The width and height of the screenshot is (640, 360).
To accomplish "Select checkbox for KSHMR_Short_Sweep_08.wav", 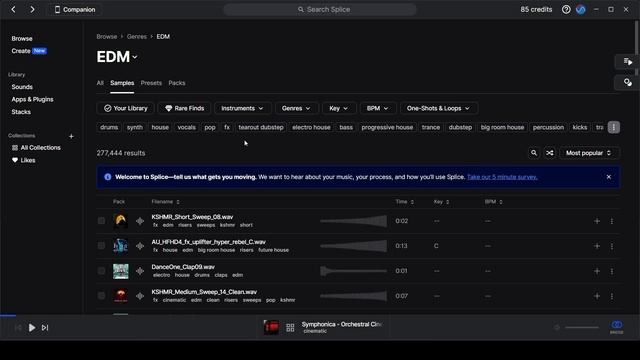I will point(101,220).
